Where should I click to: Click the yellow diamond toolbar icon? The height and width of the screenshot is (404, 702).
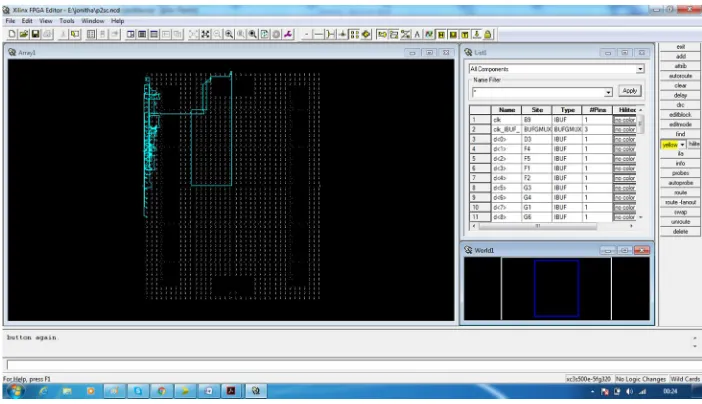(x=366, y=34)
